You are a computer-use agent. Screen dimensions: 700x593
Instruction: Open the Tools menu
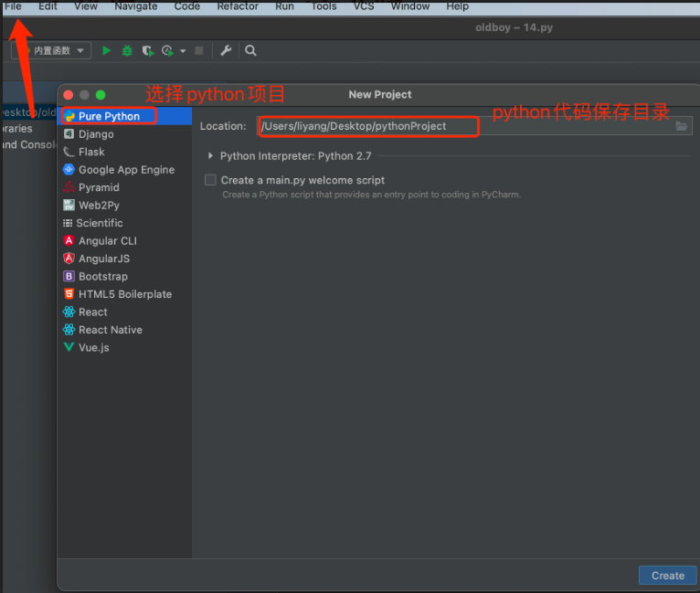[x=323, y=6]
